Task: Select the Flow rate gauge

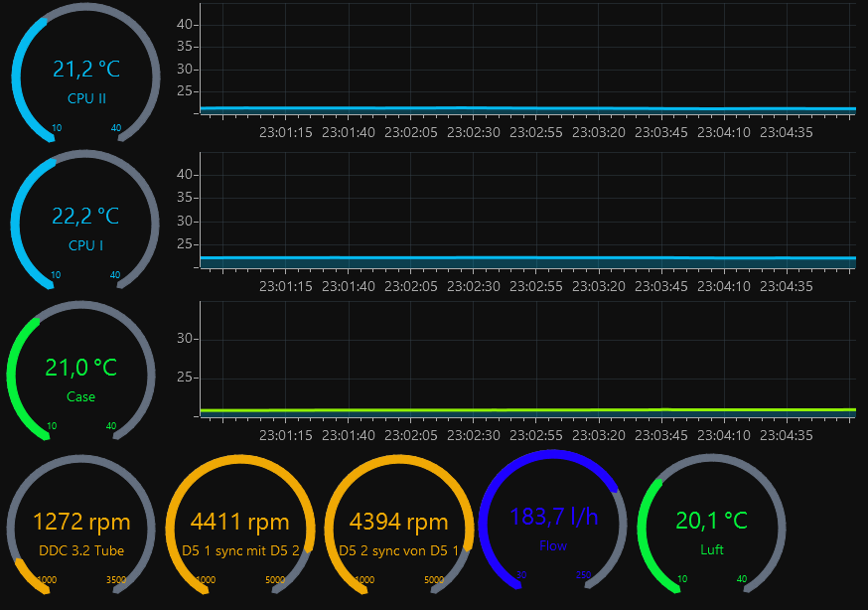Action: point(553,521)
